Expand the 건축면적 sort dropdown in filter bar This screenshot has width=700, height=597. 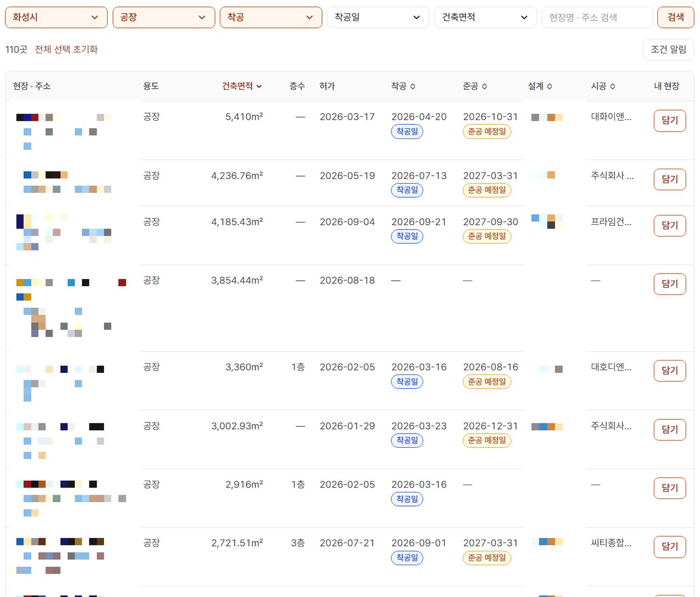click(x=485, y=17)
